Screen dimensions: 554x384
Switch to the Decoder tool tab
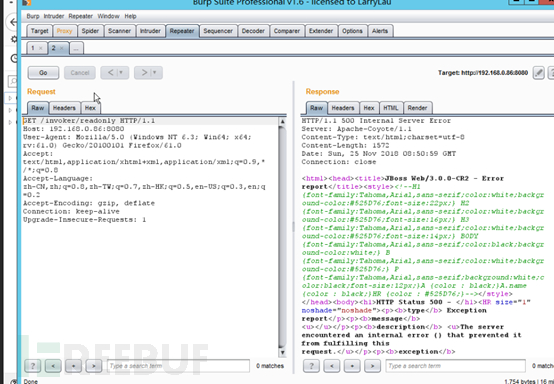pyautogui.click(x=253, y=31)
